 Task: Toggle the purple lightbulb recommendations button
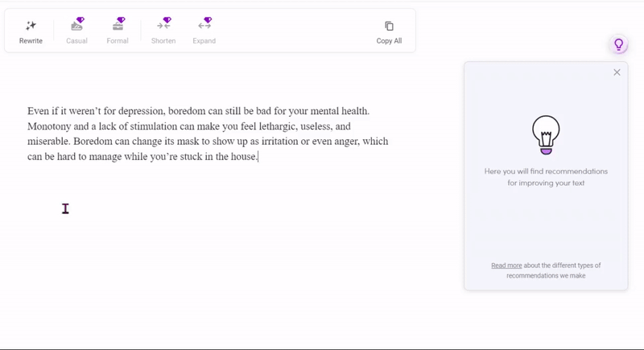pos(618,45)
